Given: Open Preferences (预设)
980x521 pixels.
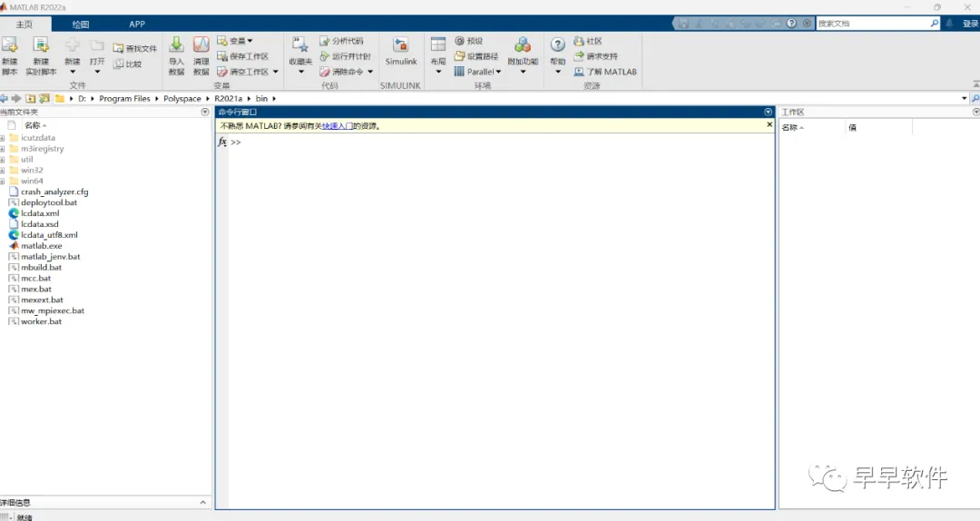Looking at the screenshot, I should 468,41.
